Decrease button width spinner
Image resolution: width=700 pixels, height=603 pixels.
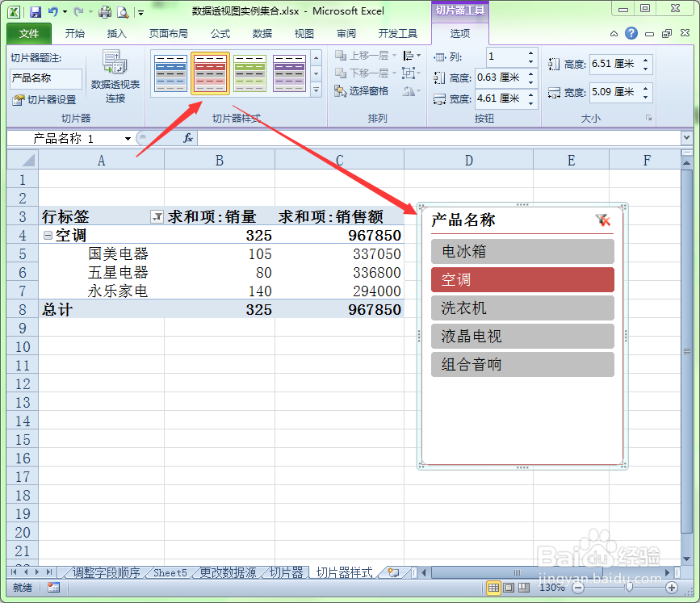(x=530, y=103)
